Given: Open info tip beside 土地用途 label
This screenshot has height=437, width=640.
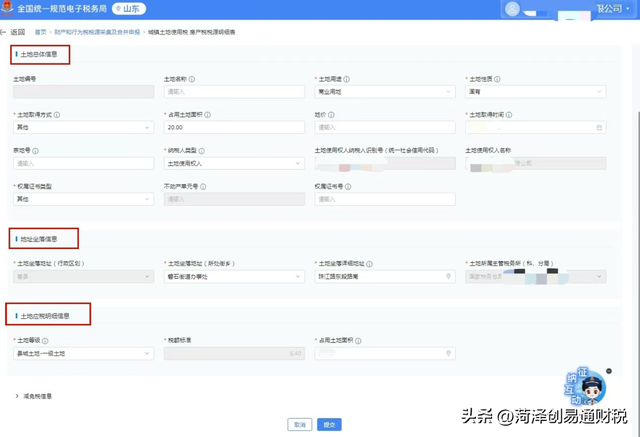Looking at the screenshot, I should 347,79.
